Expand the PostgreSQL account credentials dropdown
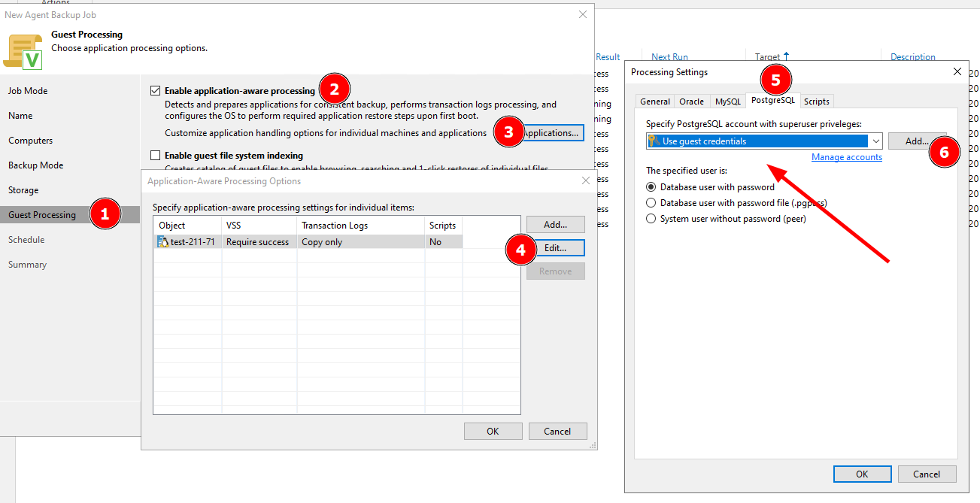The width and height of the screenshot is (980, 503). (x=875, y=141)
